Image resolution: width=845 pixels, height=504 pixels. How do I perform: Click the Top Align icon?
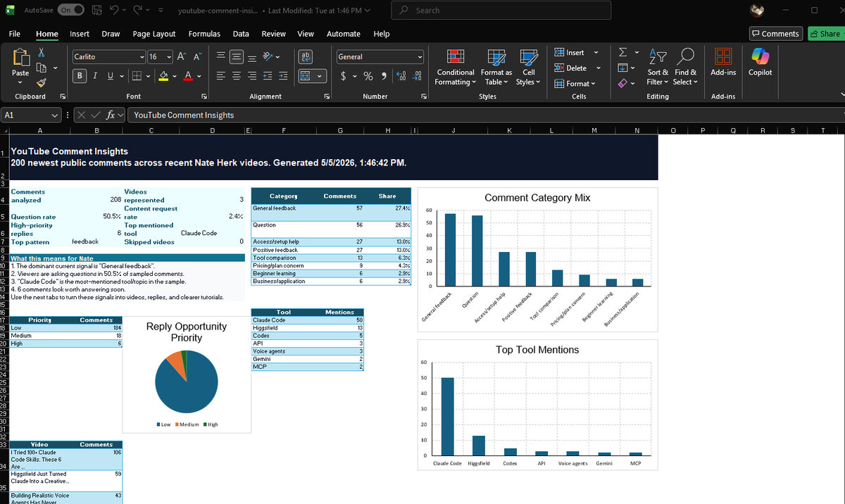point(220,56)
